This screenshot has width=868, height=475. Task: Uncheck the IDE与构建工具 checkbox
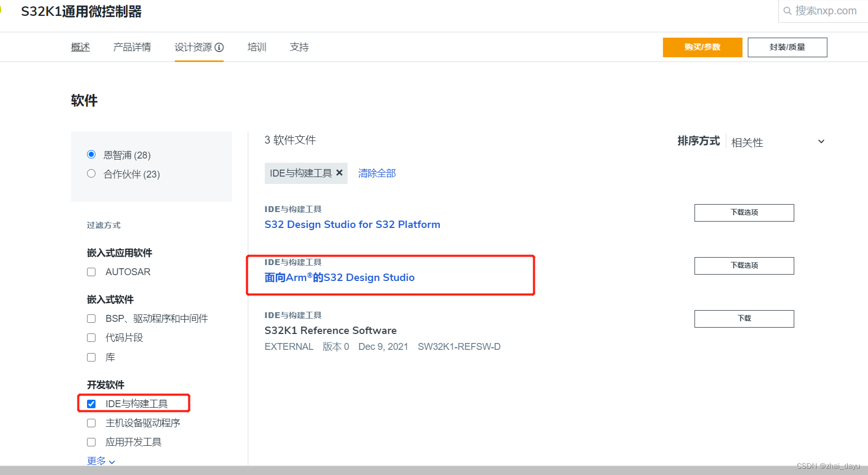tap(91, 404)
